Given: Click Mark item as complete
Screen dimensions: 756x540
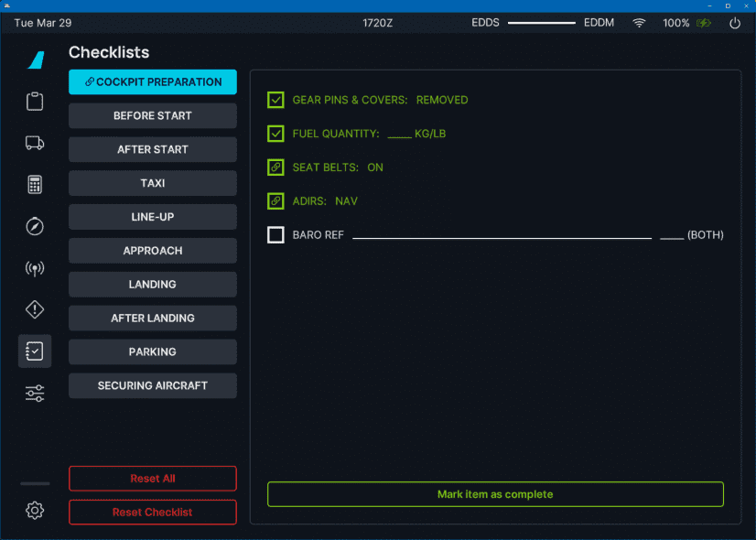Looking at the screenshot, I should tap(495, 494).
